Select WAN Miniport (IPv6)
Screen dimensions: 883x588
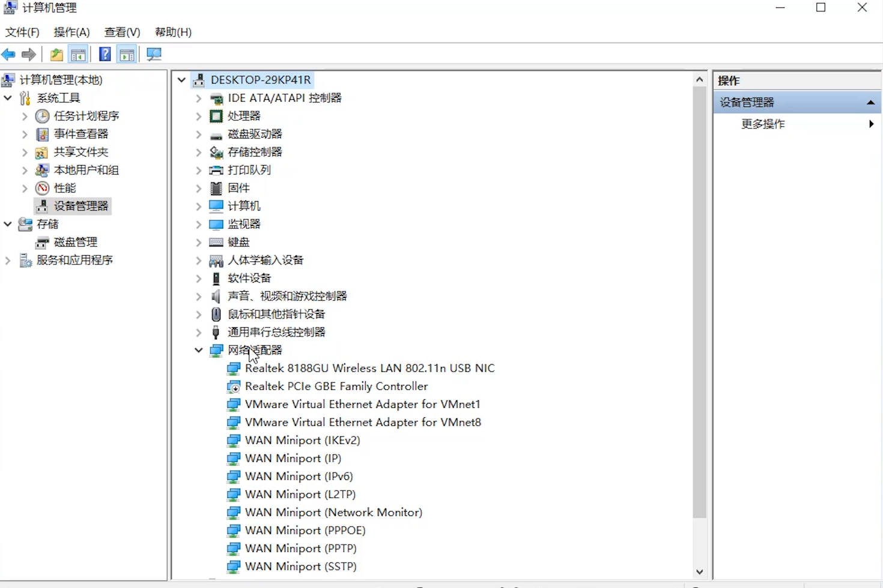coord(299,476)
